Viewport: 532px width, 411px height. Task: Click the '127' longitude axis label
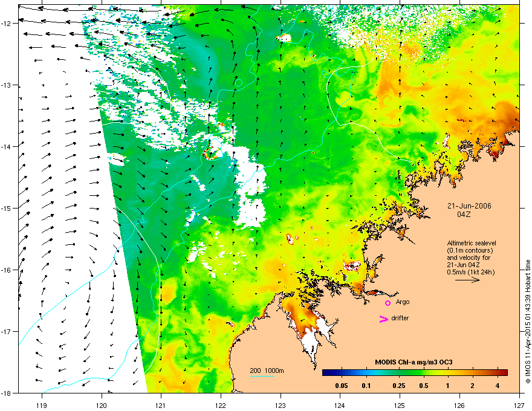click(519, 406)
